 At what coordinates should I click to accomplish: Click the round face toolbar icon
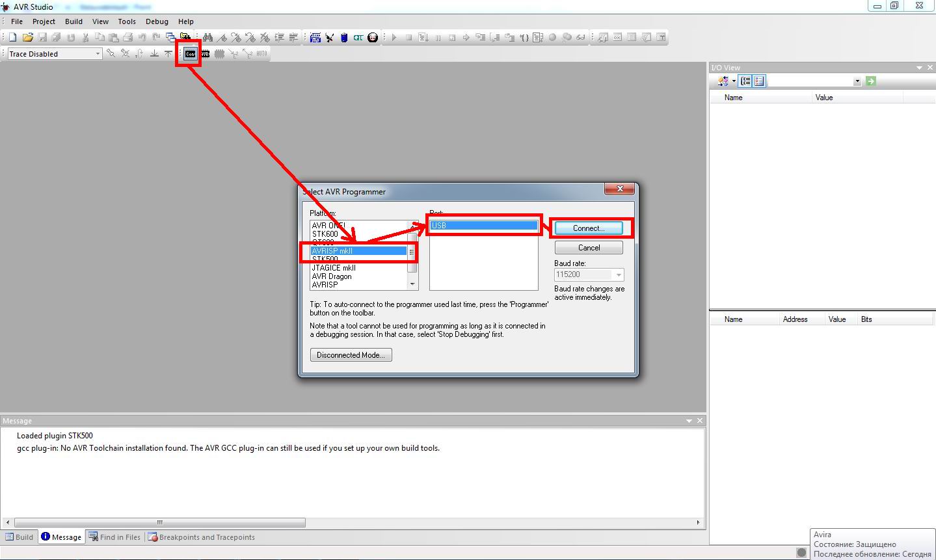pos(373,38)
